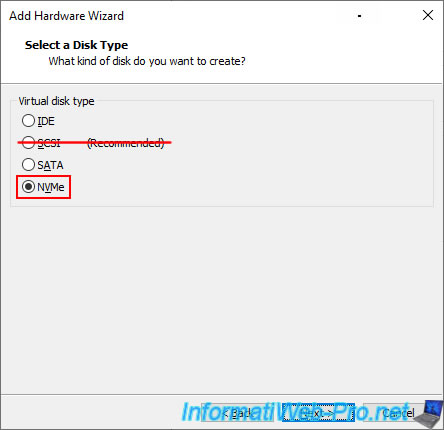Screen dimensions: 444x430
Task: Cancel the Add Hardware Wizard
Action: 399,413
